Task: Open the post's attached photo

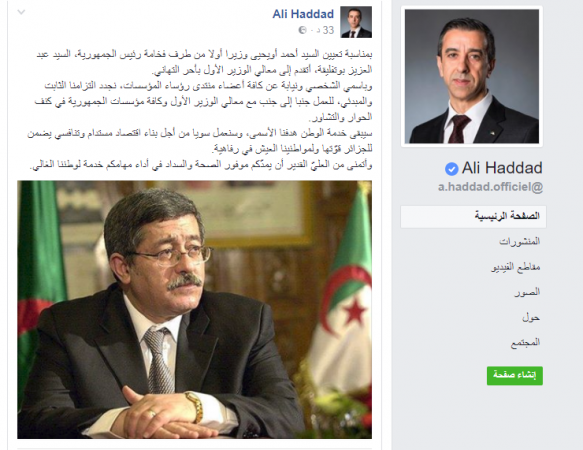Action: [194, 309]
